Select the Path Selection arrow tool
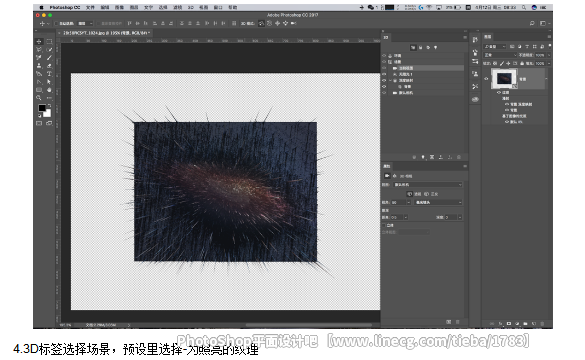Screen dimensions: 585x360 [x=49, y=82]
